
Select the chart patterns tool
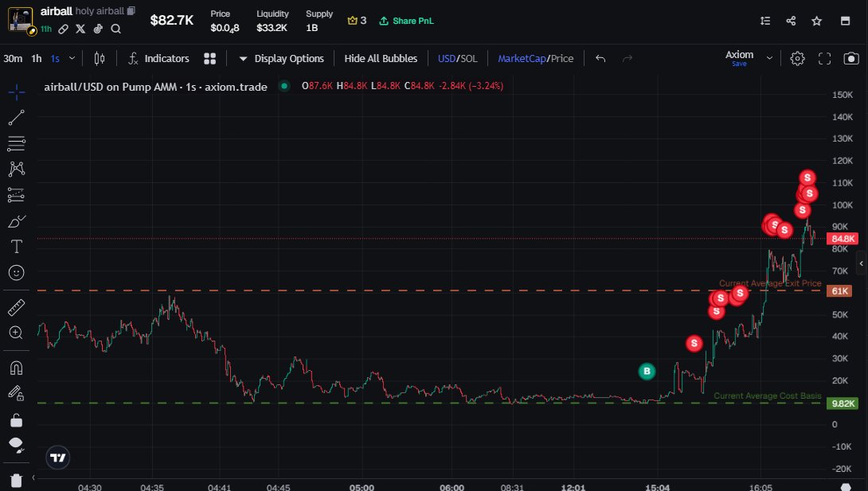pyautogui.click(x=17, y=169)
